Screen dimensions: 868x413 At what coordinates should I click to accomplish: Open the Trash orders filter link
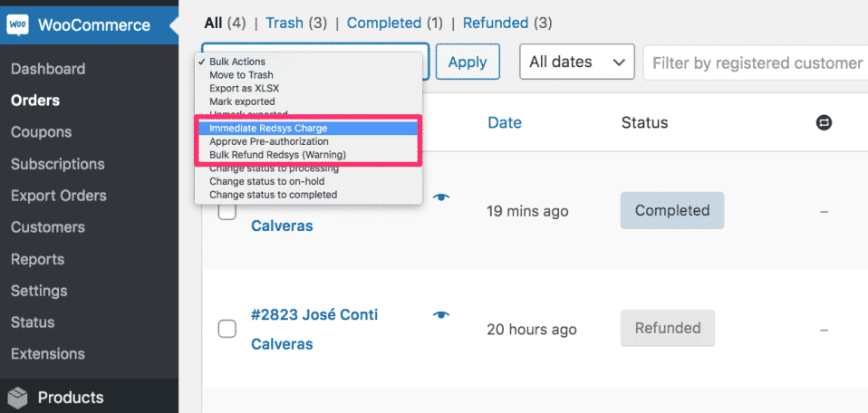285,24
